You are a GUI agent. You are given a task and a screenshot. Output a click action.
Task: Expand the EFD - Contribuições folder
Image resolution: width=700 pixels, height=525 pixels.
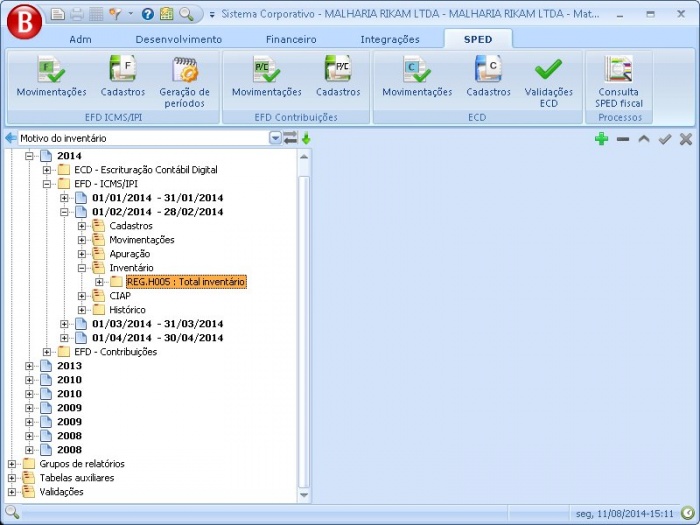[x=47, y=352]
